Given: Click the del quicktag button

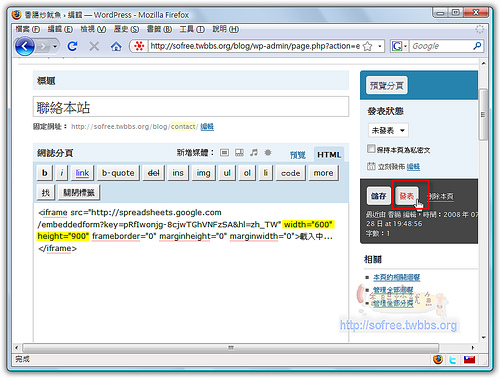Looking at the screenshot, I should pos(153,173).
